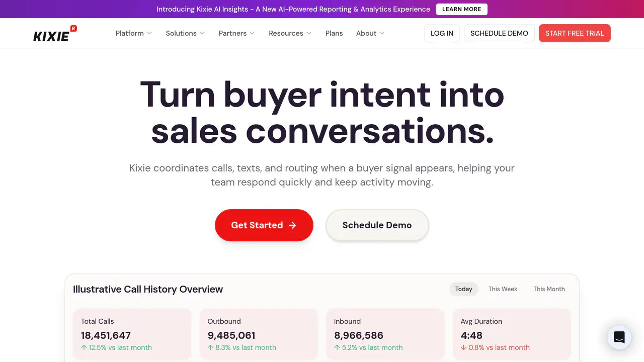This screenshot has height=362, width=644.
Task: Click the Schedule Demo hero button
Action: (377, 225)
